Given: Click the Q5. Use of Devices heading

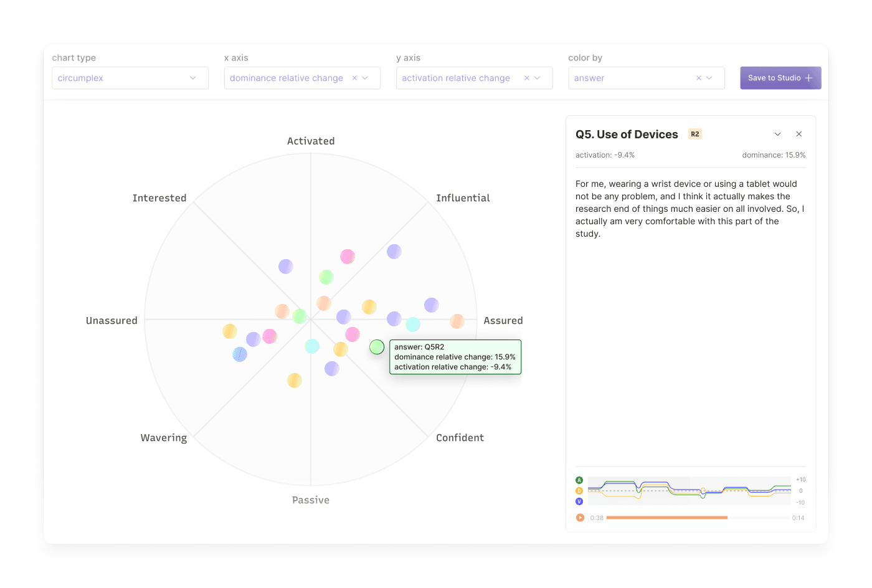Looking at the screenshot, I should (626, 134).
